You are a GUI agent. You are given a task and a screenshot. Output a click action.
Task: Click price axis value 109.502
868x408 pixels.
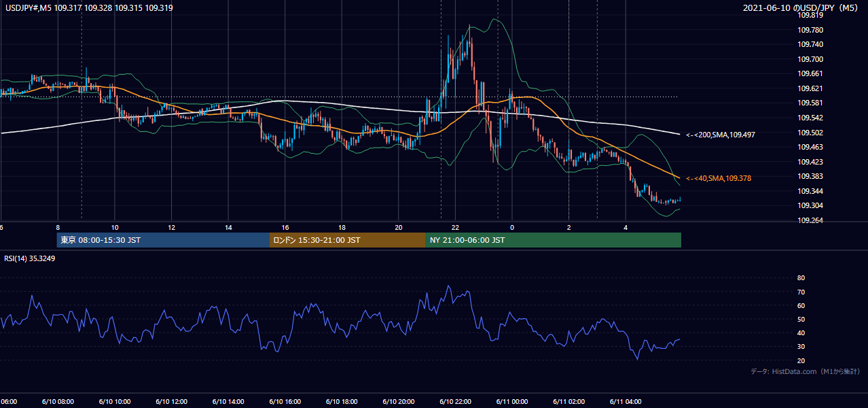[x=810, y=133]
